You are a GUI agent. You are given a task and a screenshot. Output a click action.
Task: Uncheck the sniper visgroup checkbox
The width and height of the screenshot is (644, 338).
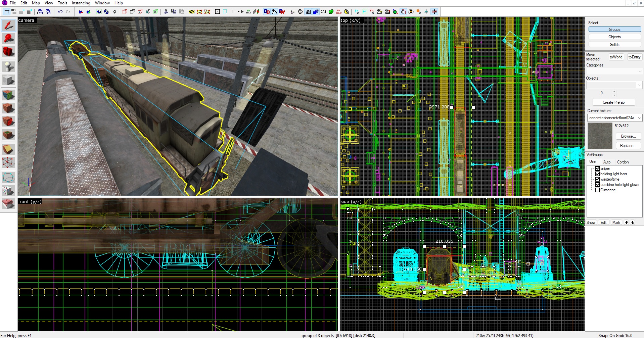597,168
